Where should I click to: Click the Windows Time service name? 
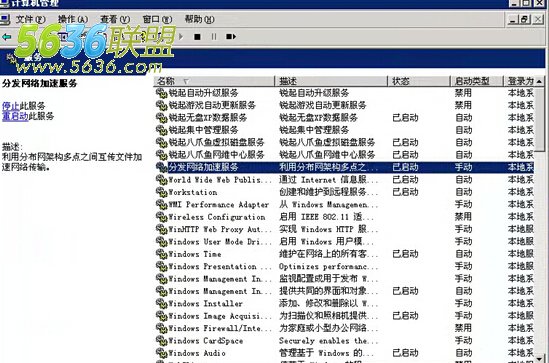pos(195,254)
